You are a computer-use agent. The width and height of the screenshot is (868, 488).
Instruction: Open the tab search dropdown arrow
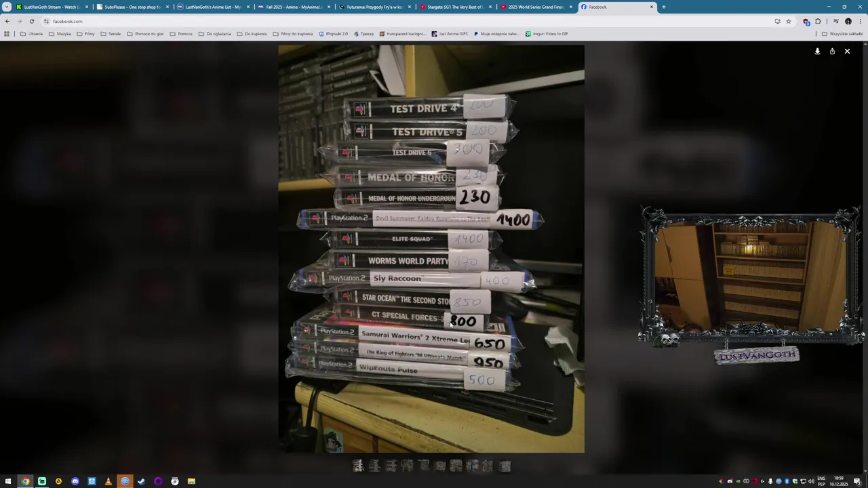point(7,7)
